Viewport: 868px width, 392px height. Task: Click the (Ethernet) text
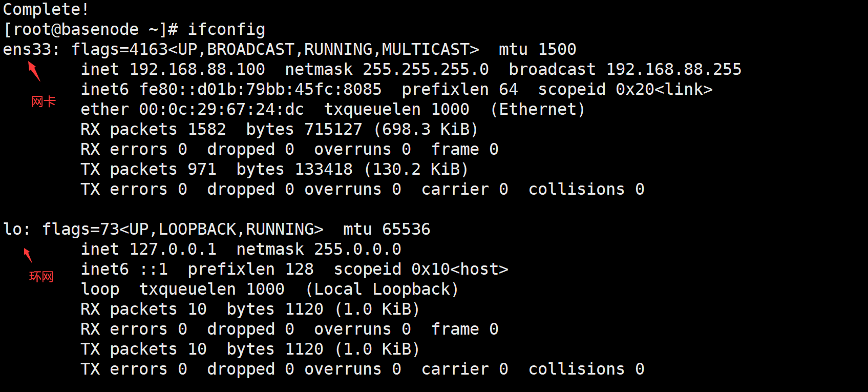[538, 110]
